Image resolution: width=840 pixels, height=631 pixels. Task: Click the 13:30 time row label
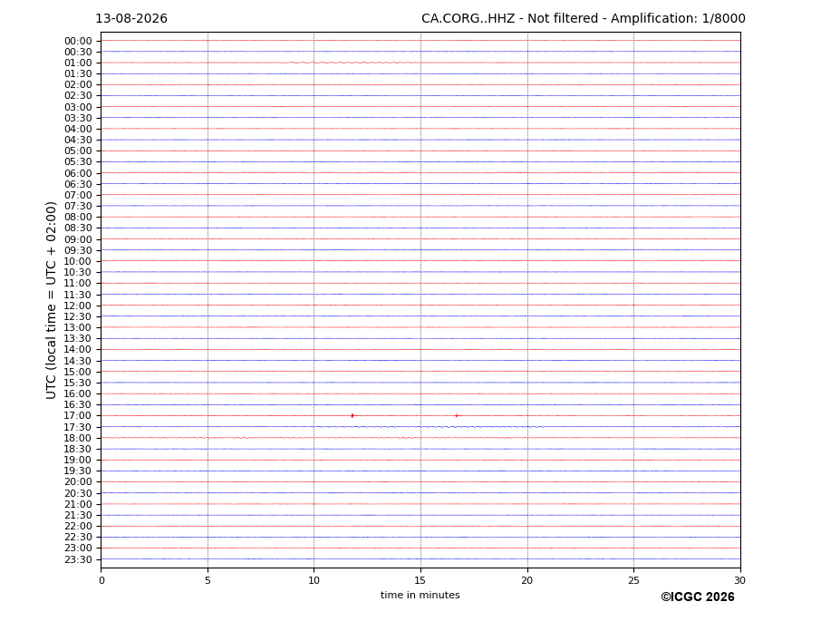[78, 338]
